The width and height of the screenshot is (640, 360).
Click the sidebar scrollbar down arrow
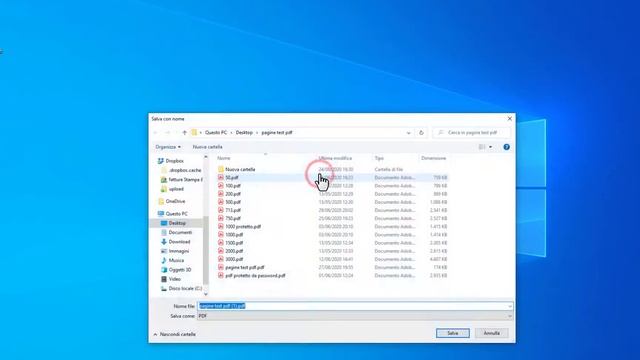pyautogui.click(x=206, y=294)
